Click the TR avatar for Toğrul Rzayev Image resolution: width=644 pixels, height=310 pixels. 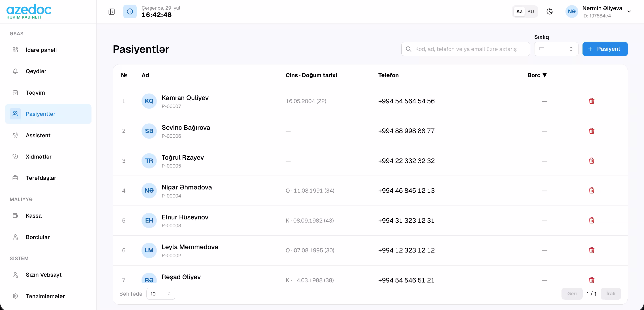point(149,161)
